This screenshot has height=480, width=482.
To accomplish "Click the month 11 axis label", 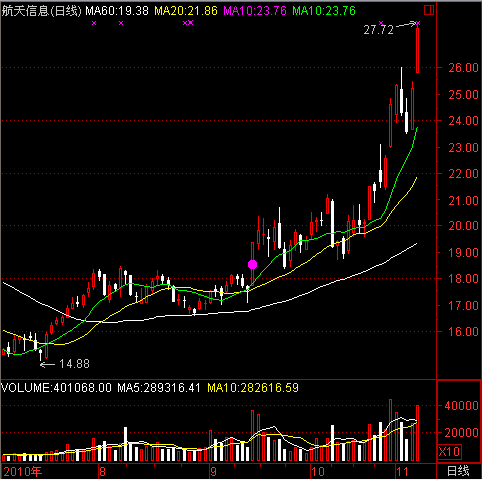I will 402,472.
